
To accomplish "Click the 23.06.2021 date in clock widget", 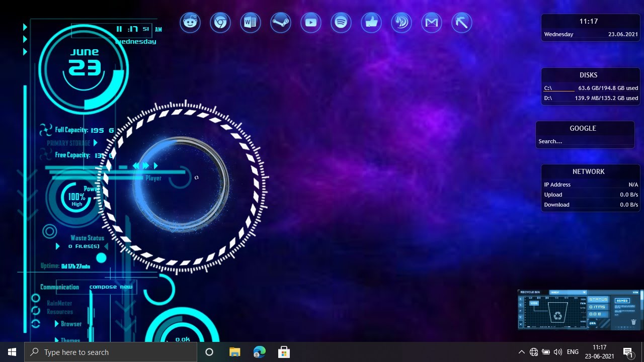I will 623,34.
